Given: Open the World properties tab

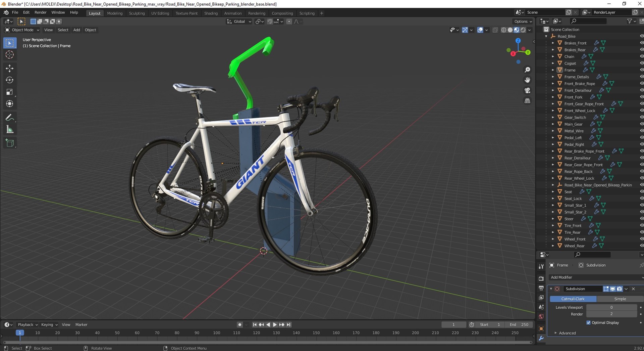Looking at the screenshot, I should tap(541, 317).
